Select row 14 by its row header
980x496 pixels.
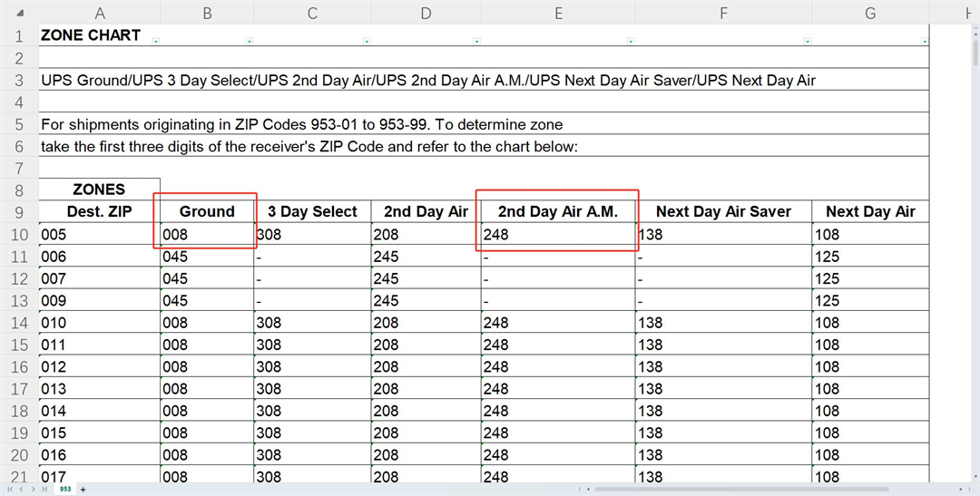(19, 323)
